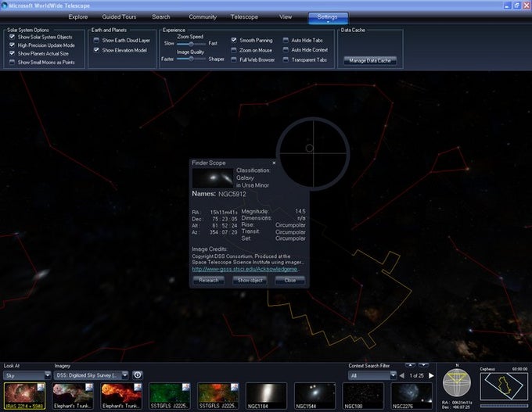Viewport: 532px width, 412px height.
Task: Check the Auto Hide Context option
Action: 286,50
